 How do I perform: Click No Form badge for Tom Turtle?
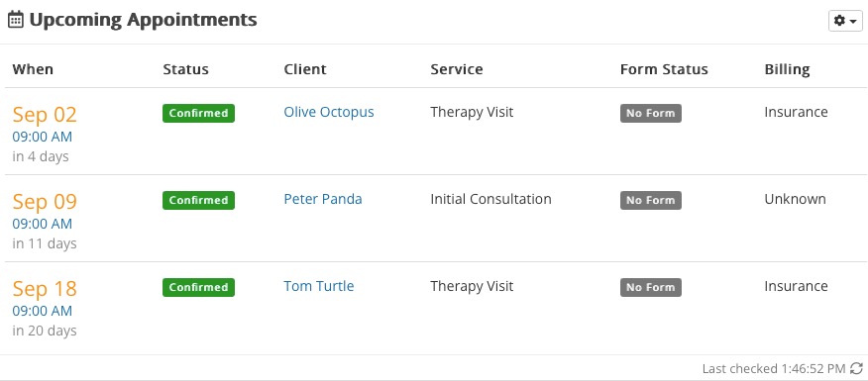point(650,287)
